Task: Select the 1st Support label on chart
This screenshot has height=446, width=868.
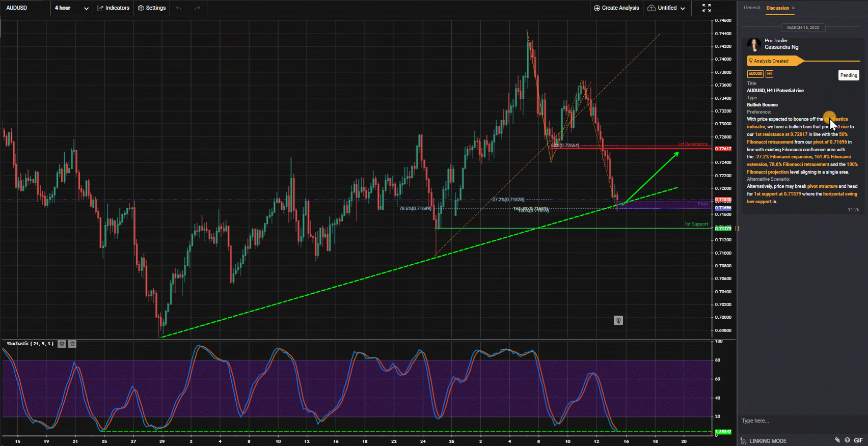Action: point(696,224)
